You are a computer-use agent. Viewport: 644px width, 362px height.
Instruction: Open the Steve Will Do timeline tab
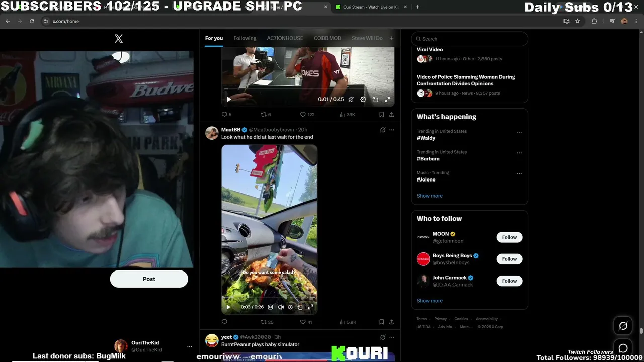pyautogui.click(x=367, y=38)
